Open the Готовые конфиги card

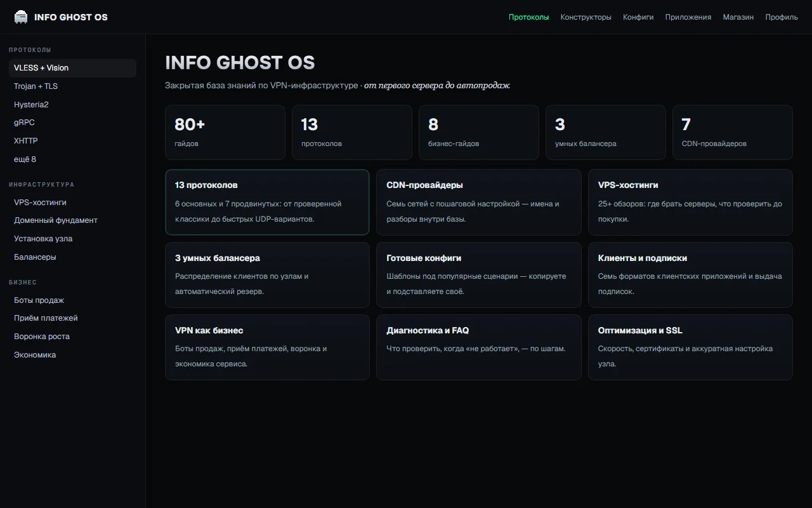479,275
